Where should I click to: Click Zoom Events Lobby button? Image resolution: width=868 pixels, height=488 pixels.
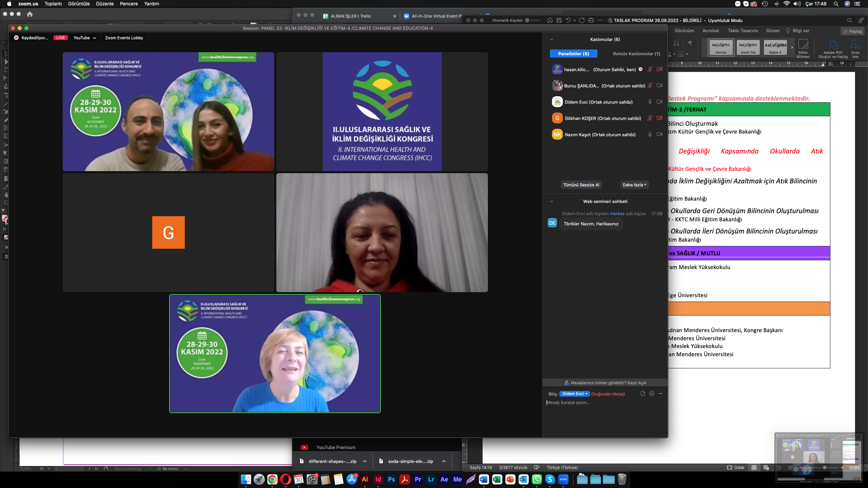coord(124,38)
